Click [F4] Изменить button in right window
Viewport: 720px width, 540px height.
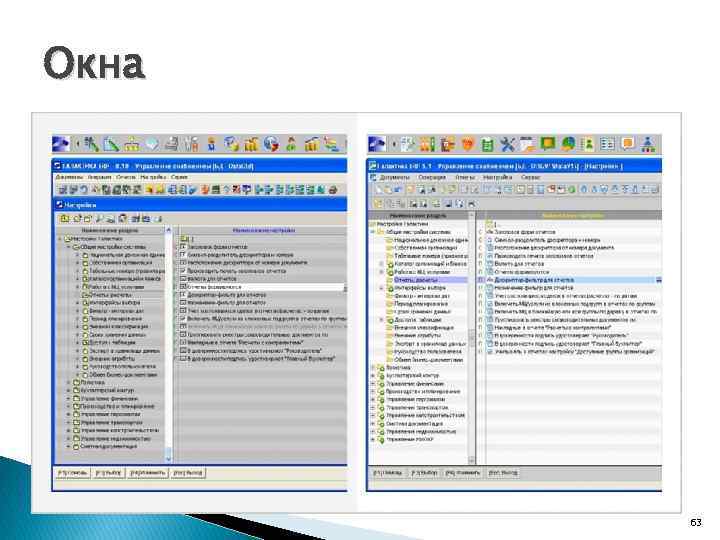462,472
